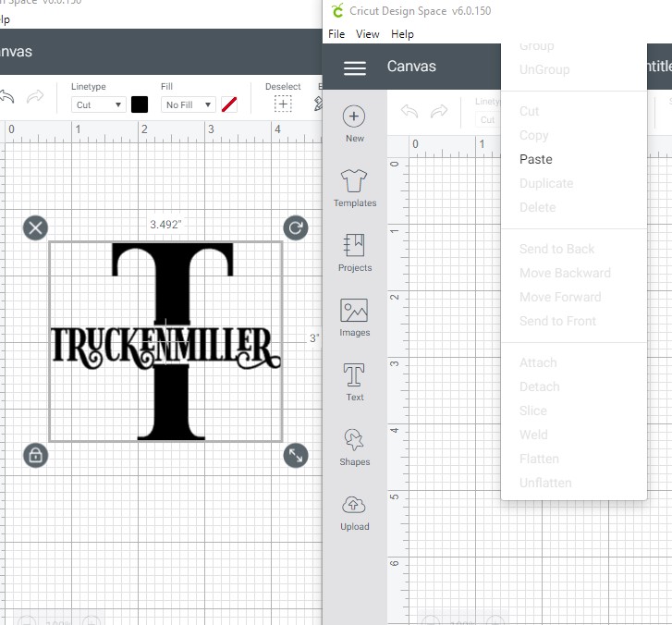Click the resize handle on selection
Screen dimensions: 672x625
click(296, 455)
